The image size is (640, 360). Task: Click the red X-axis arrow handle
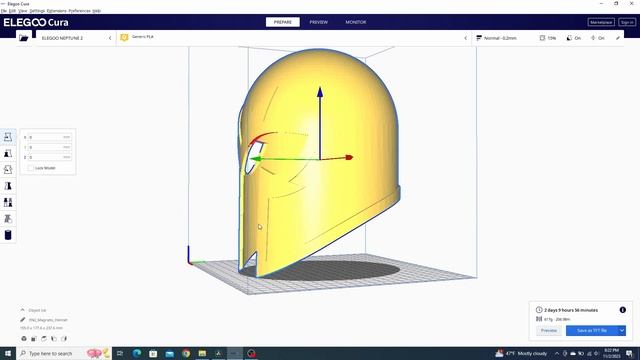click(349, 157)
